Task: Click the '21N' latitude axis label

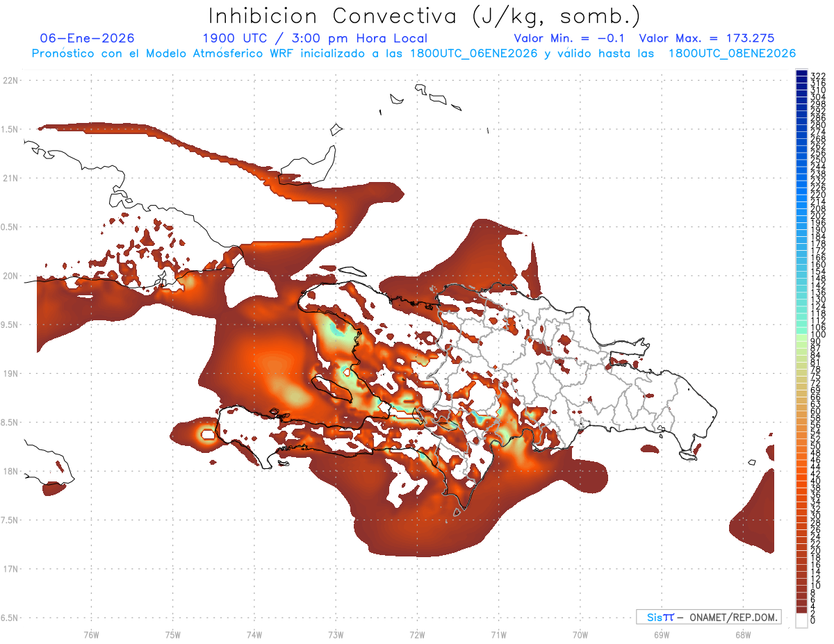Action: [x=10, y=178]
